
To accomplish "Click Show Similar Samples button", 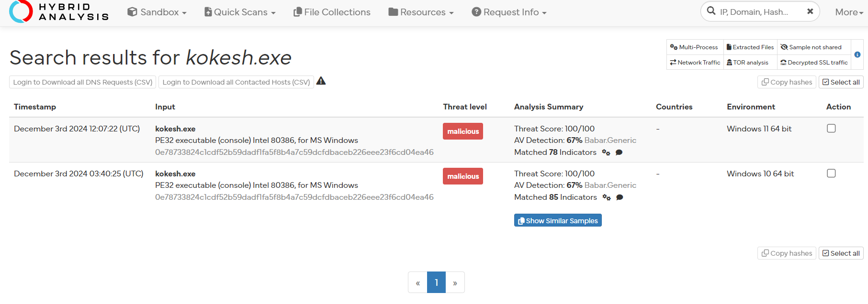I will tap(558, 220).
